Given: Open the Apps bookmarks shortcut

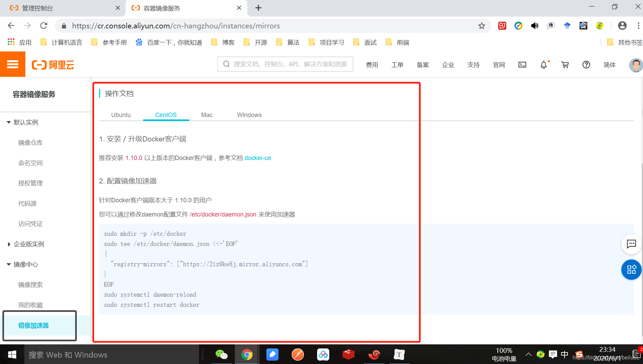Looking at the screenshot, I should click(x=20, y=42).
